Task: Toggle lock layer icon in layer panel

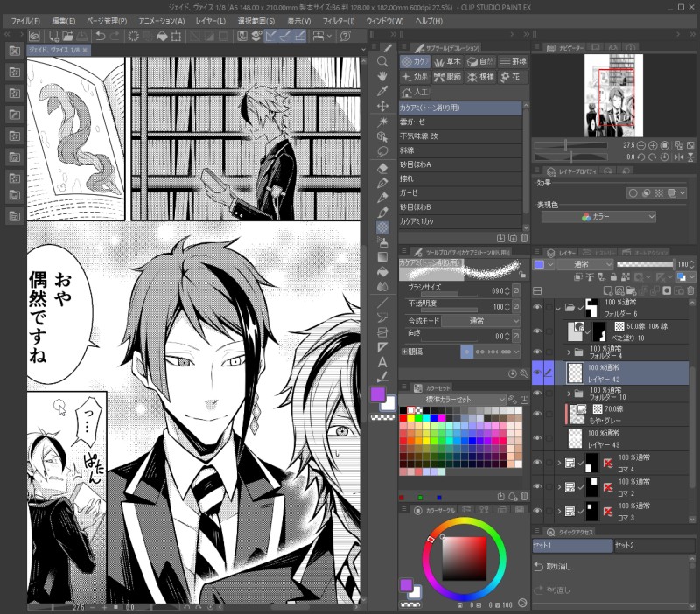Action: (x=613, y=277)
